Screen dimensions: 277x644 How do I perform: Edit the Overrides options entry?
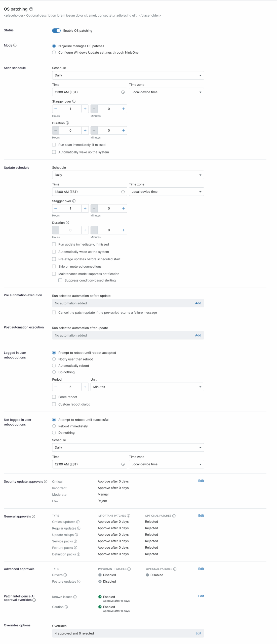pos(198,633)
